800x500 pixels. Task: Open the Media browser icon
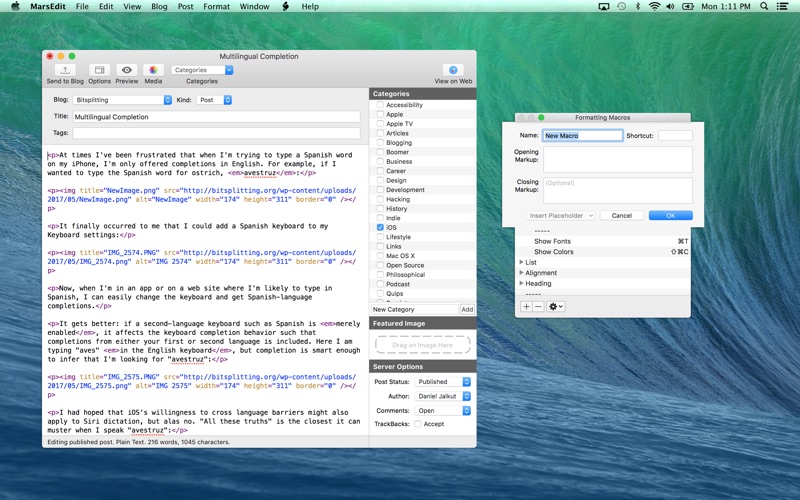click(x=153, y=71)
